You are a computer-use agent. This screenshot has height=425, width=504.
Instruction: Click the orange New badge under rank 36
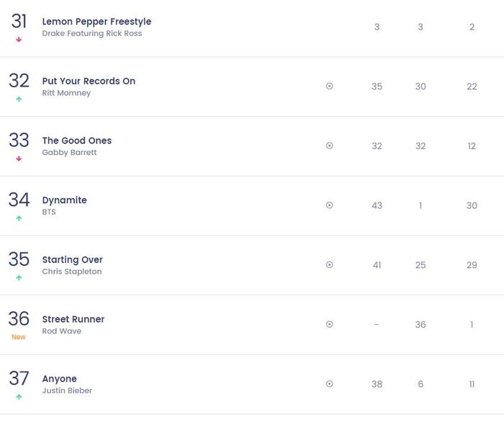pyautogui.click(x=19, y=337)
